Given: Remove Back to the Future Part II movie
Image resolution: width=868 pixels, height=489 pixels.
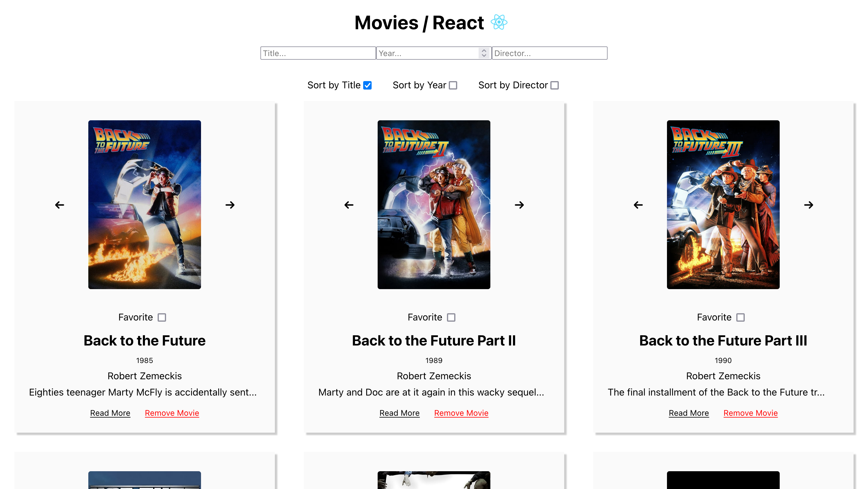Looking at the screenshot, I should 461,413.
